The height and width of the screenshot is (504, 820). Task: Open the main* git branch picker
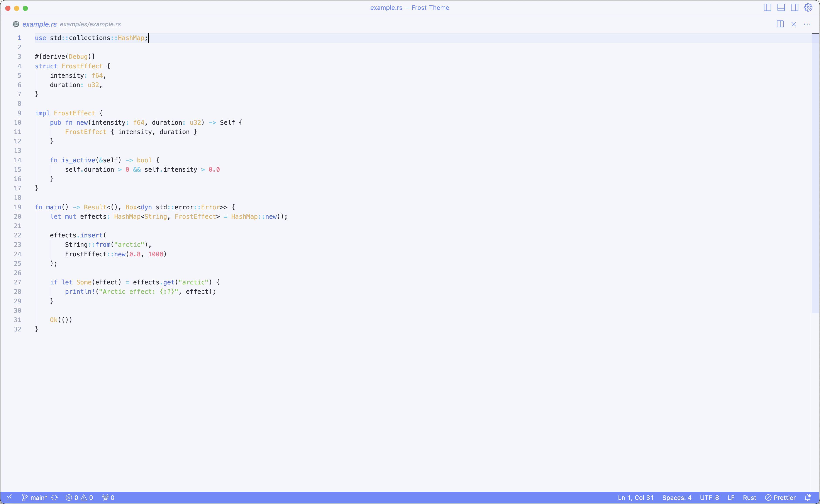(x=35, y=497)
